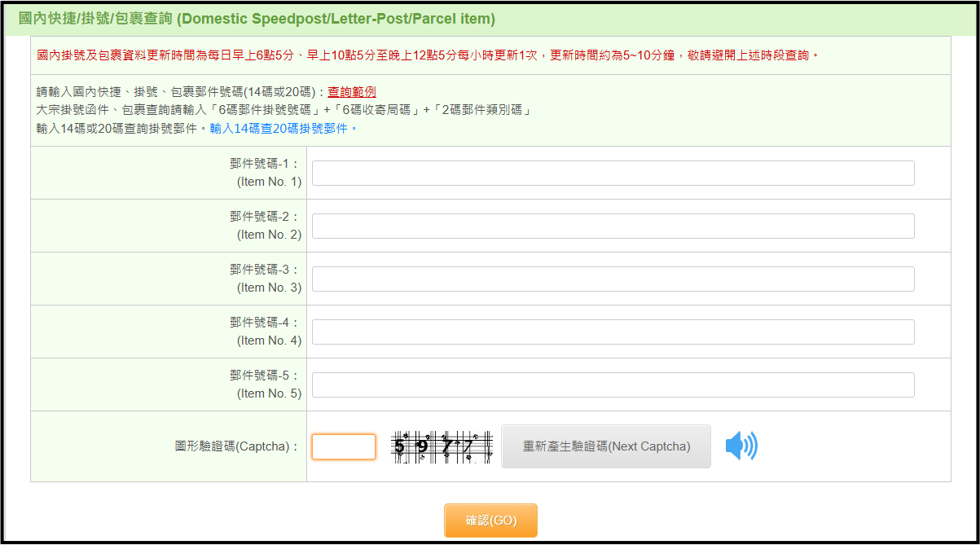
Task: Click the red update-time notice text
Action: click(x=428, y=55)
